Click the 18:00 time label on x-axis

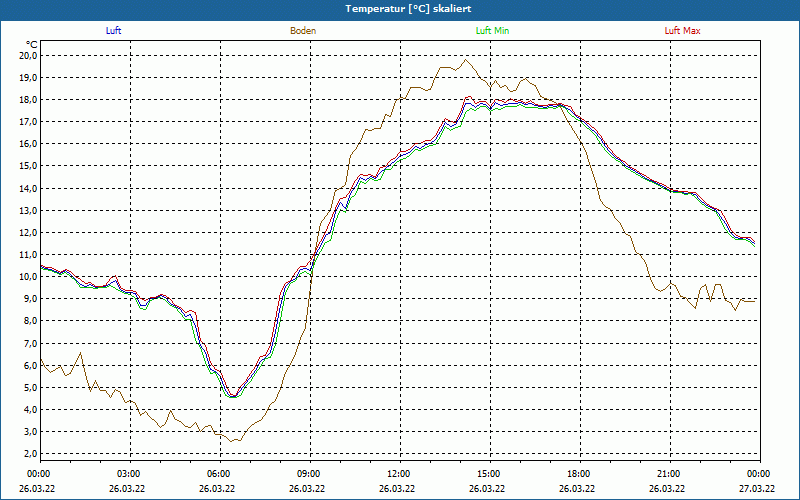tap(578, 474)
